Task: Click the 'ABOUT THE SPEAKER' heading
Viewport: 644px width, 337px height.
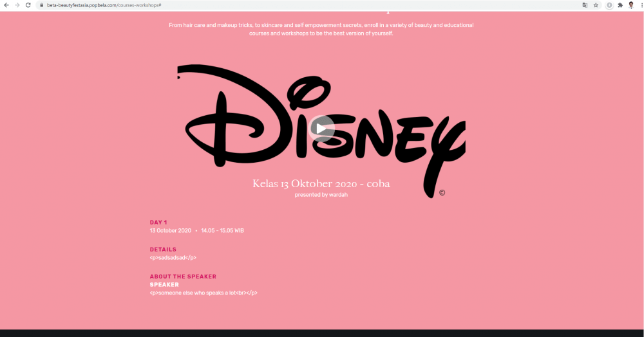Action: tap(183, 277)
